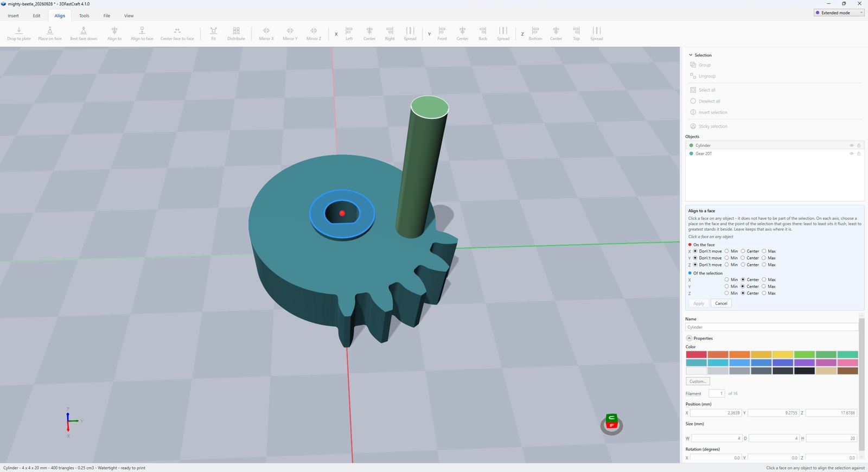Mirror the selection along Y
Screen dimensions: 868x472
290,34
